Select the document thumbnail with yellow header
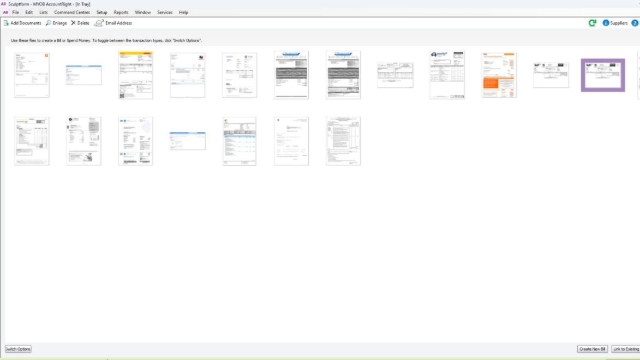 coord(136,75)
